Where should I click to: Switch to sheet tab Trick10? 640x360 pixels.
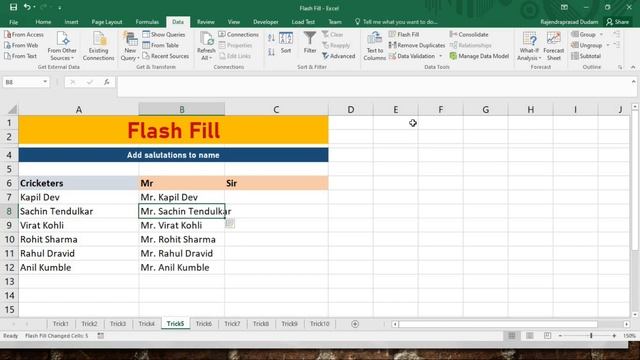[x=320, y=324]
